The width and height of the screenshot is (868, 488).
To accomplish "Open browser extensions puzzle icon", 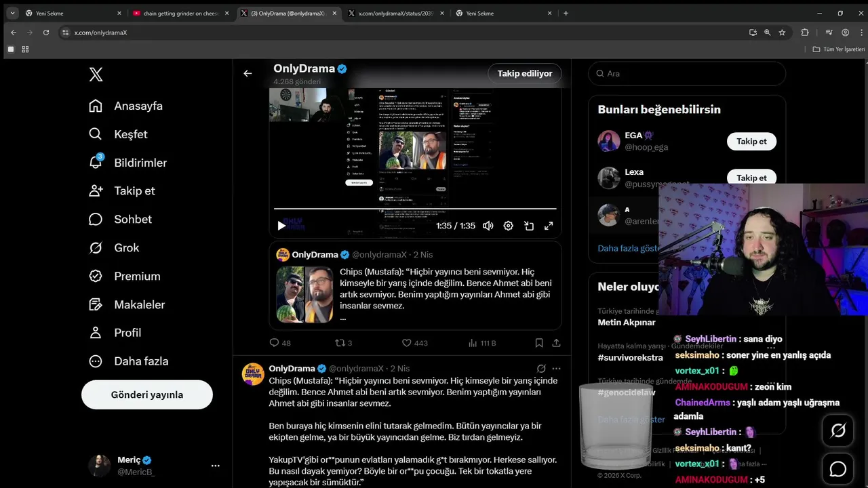I will coord(805,33).
